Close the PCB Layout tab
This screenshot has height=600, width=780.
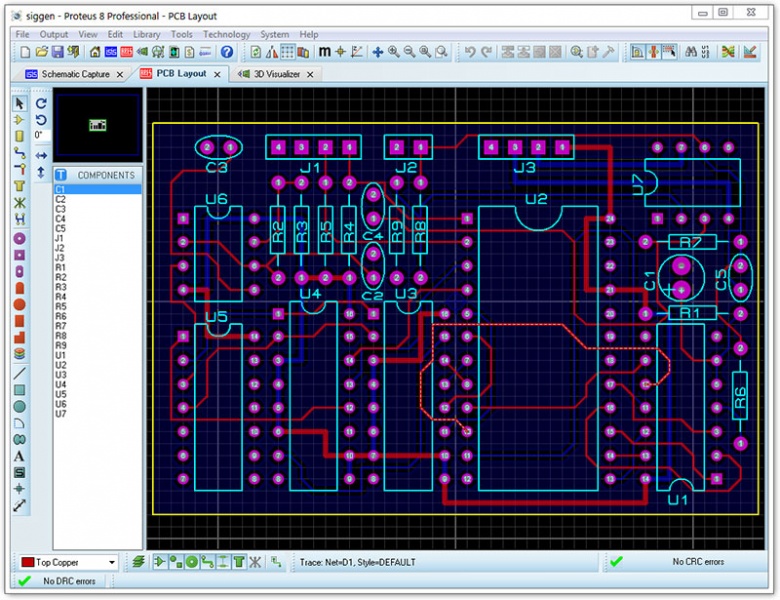point(217,74)
